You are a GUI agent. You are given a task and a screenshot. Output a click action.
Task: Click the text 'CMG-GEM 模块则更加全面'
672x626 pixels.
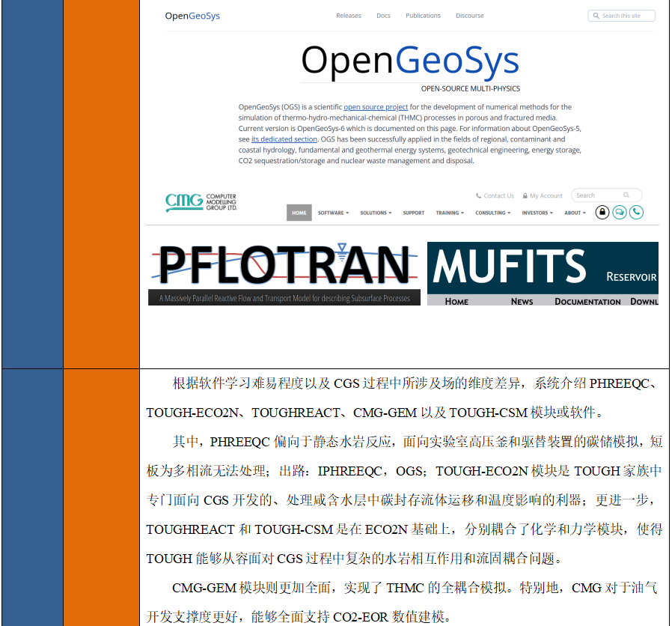tap(251, 587)
